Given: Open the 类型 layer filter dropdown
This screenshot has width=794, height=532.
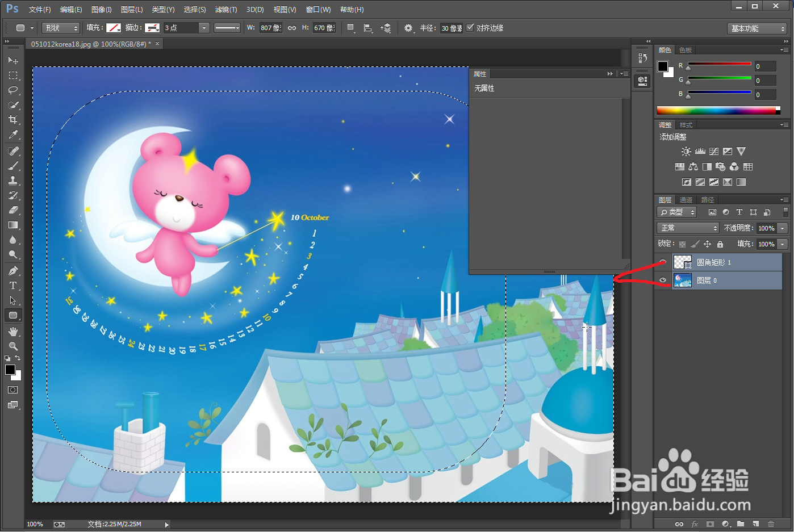Looking at the screenshot, I should point(676,212).
